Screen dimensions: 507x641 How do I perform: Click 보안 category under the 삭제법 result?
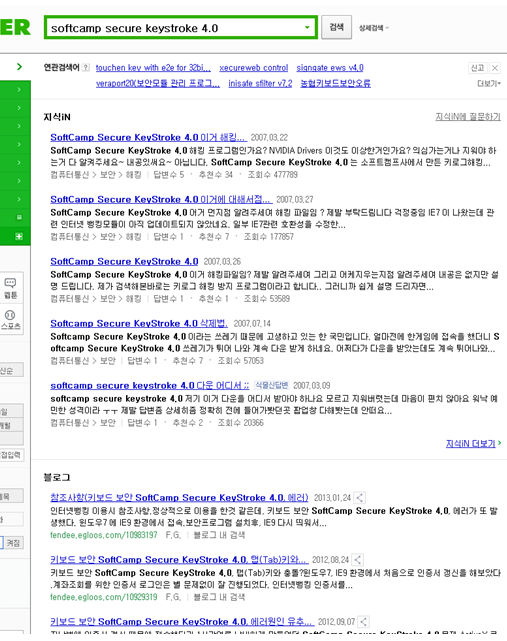pos(108,361)
